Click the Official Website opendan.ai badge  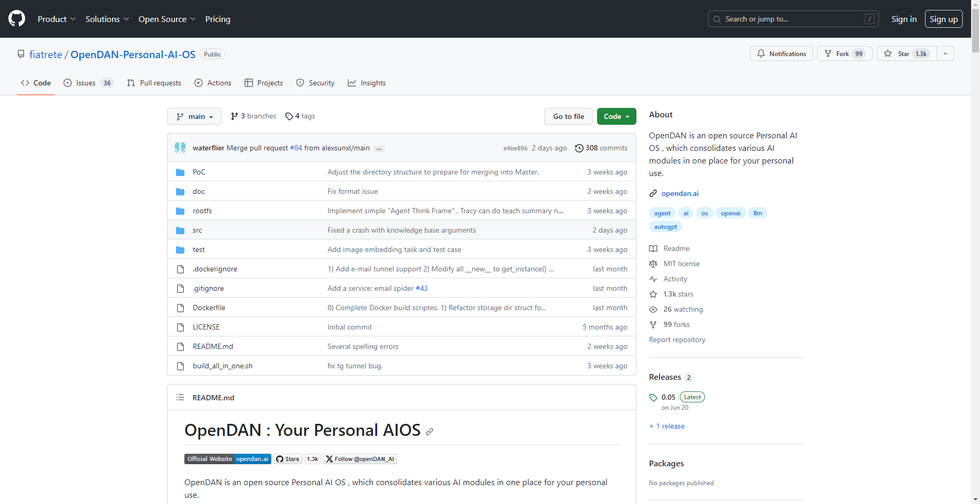pos(228,459)
